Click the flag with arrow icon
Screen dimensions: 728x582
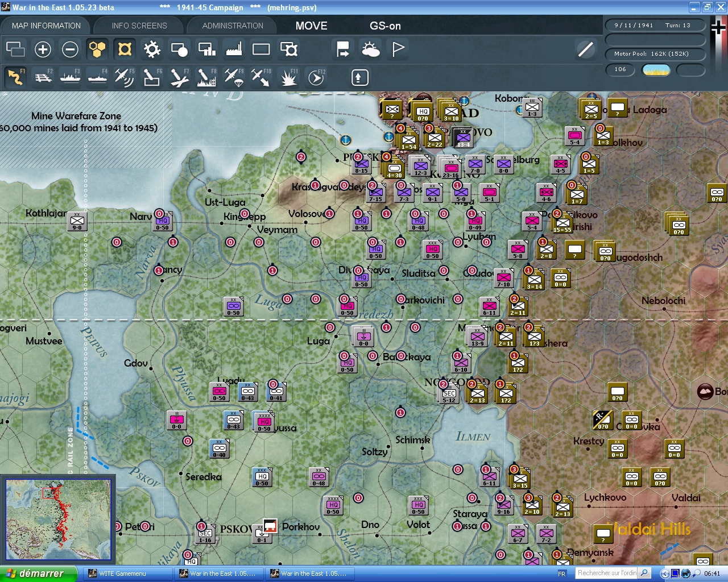point(343,49)
